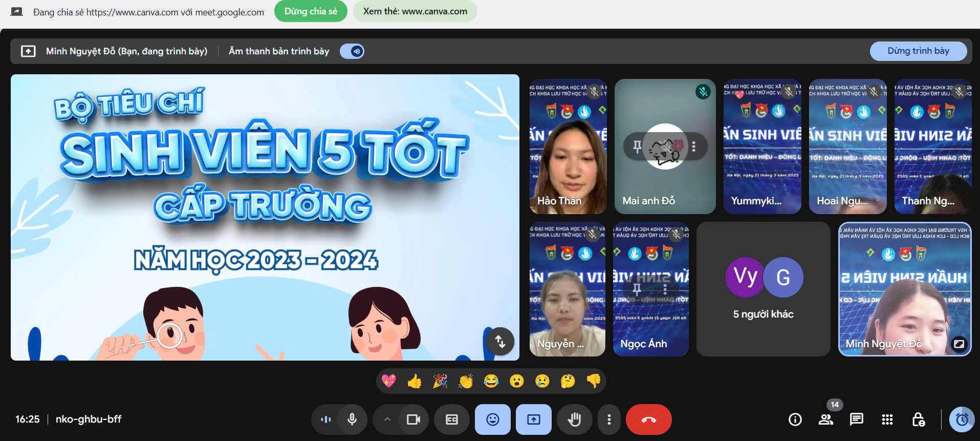Open three-dot options on Ngọc Ánh tile

665,289
